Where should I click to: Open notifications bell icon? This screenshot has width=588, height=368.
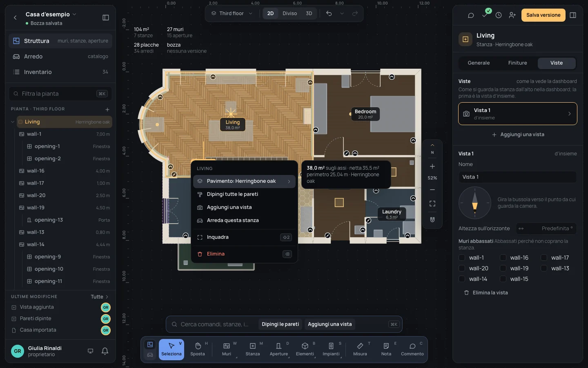click(x=105, y=351)
